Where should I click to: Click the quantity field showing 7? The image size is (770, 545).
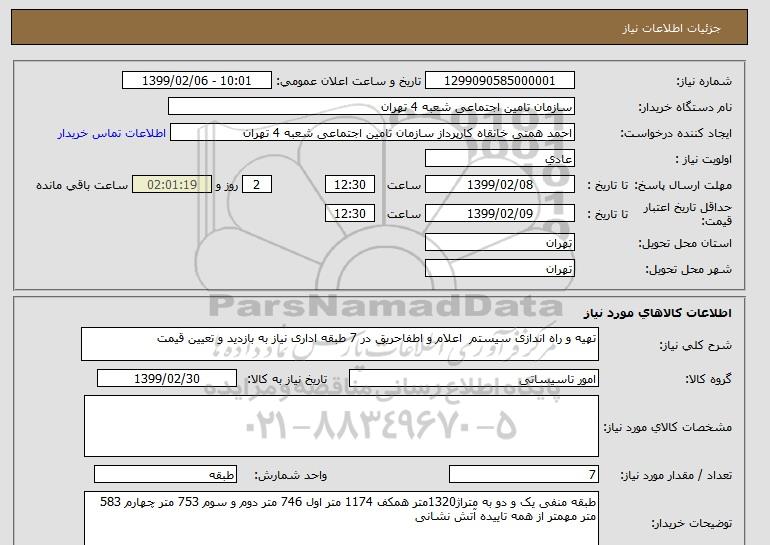pos(524,474)
